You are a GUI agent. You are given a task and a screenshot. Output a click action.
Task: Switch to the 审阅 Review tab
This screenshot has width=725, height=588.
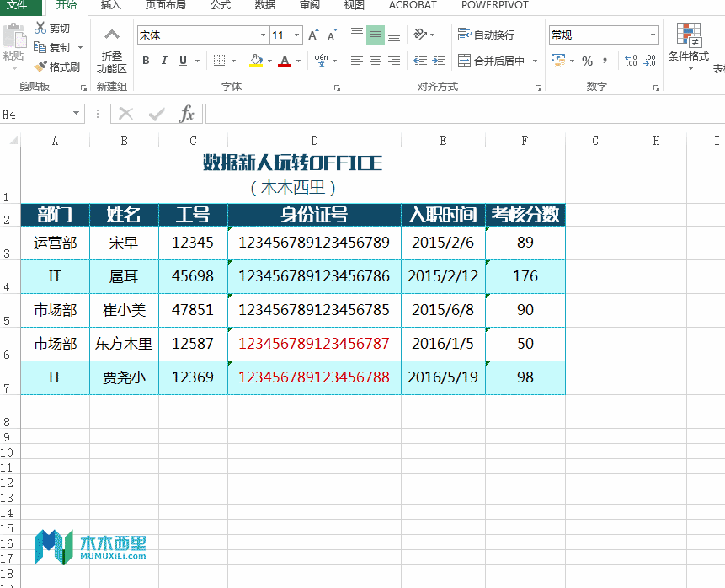[x=309, y=5]
